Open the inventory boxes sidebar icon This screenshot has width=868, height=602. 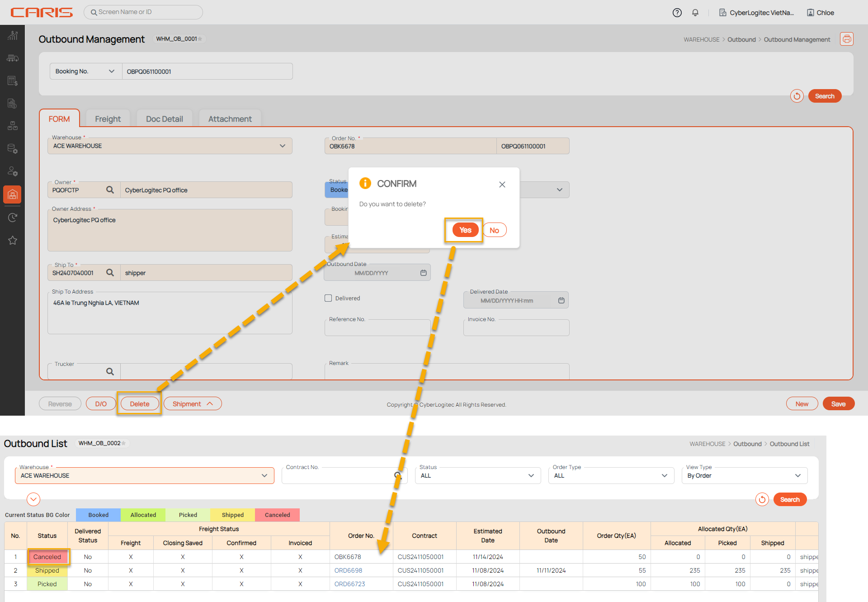click(x=13, y=126)
